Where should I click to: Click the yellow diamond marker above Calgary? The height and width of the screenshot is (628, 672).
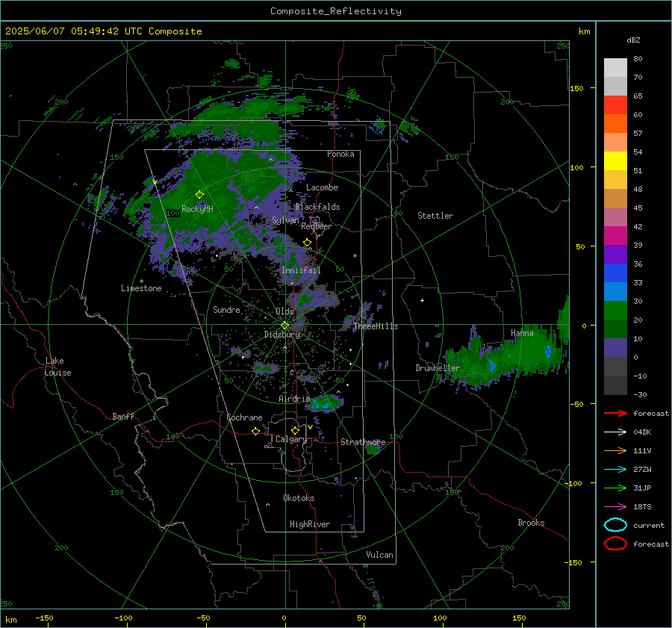tap(295, 430)
